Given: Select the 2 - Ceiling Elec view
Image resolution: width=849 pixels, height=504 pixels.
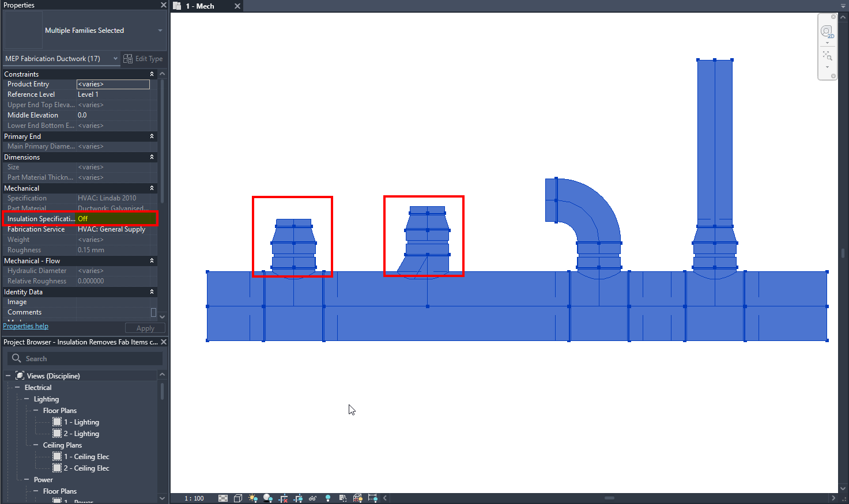Looking at the screenshot, I should point(86,468).
